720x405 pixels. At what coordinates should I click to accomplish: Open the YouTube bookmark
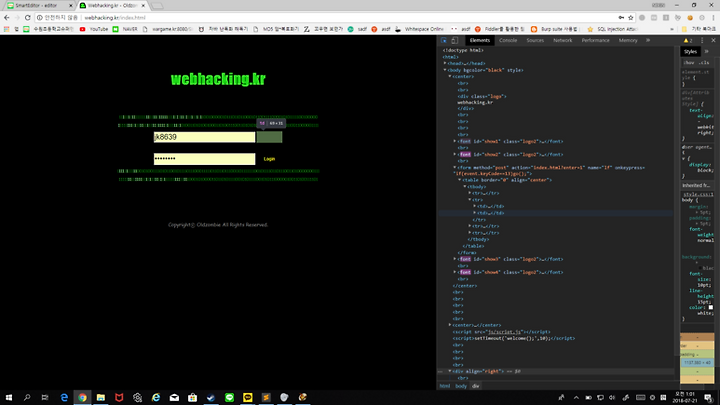[x=95, y=29]
